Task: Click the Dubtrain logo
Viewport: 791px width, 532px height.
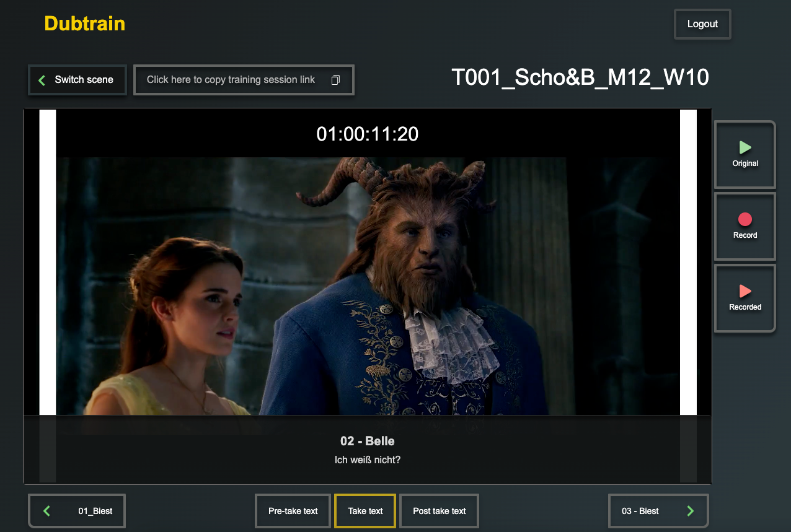Action: (x=85, y=24)
